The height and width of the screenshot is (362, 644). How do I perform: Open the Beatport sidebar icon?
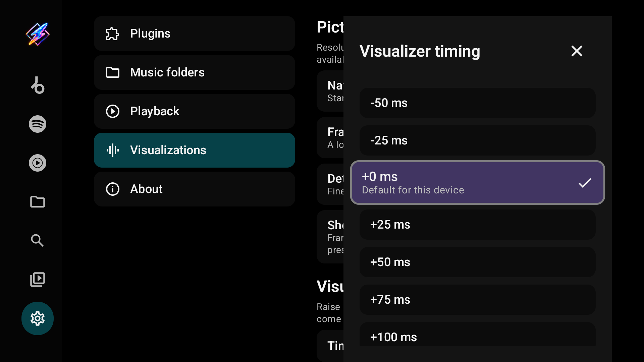38,85
